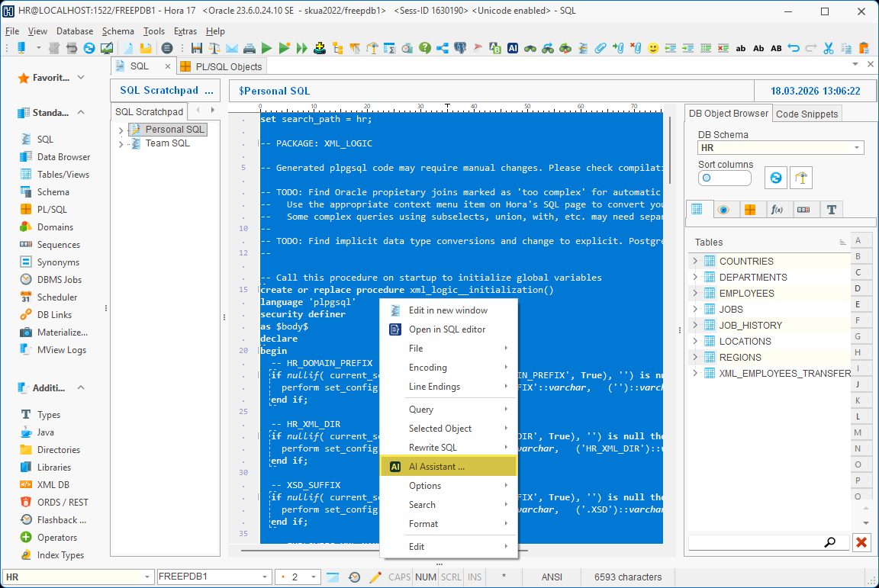Toggle the Sort columns switch
Image resolution: width=879 pixels, height=588 pixels.
[724, 178]
